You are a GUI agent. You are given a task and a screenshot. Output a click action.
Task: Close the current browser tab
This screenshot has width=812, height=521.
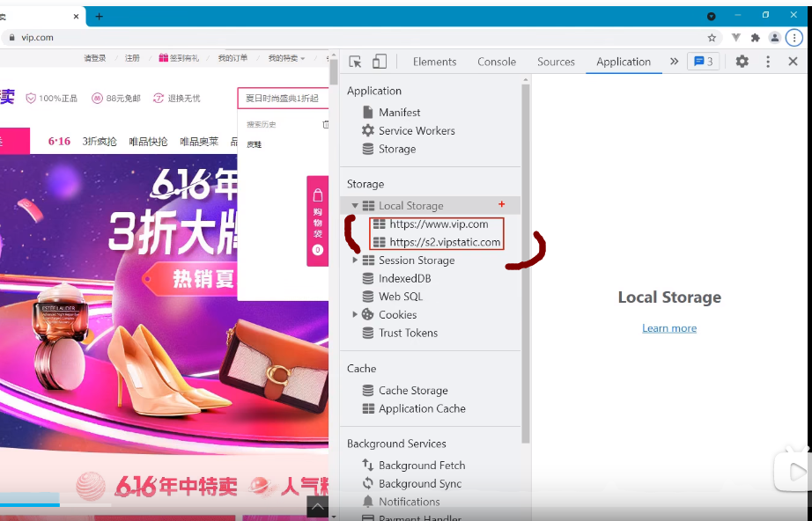pyautogui.click(x=76, y=17)
